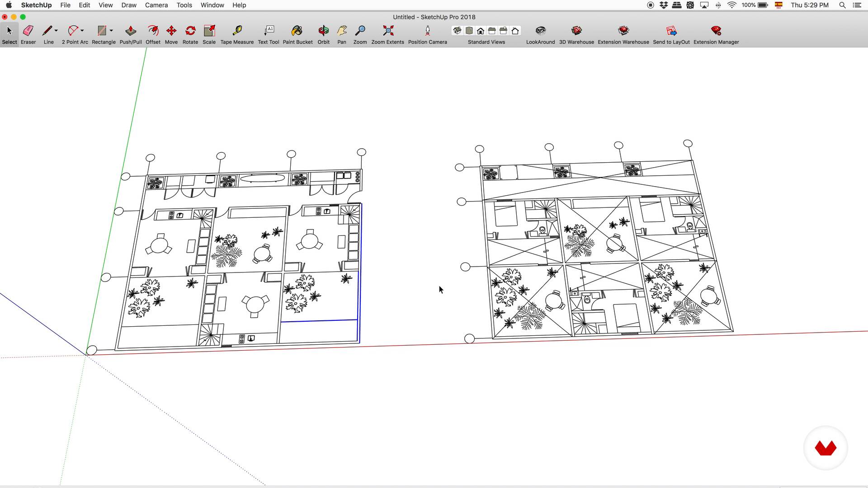868x488 pixels.
Task: Open the Camera menu
Action: tap(156, 5)
